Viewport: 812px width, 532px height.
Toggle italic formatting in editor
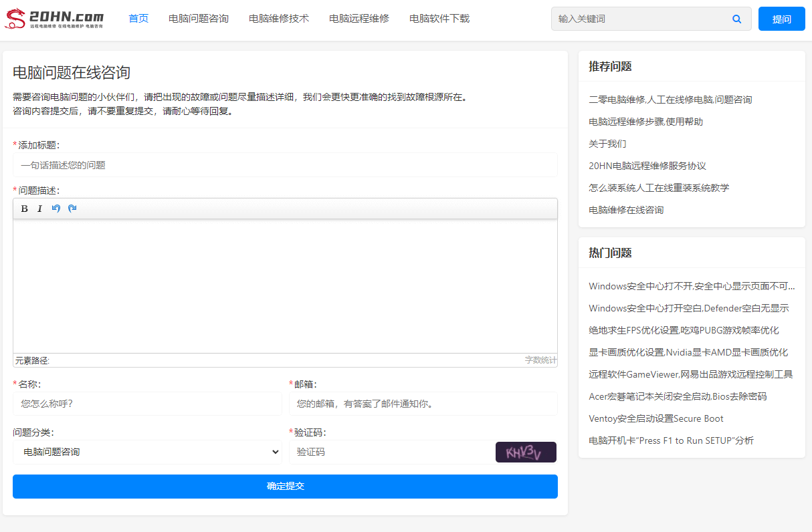pyautogui.click(x=40, y=209)
